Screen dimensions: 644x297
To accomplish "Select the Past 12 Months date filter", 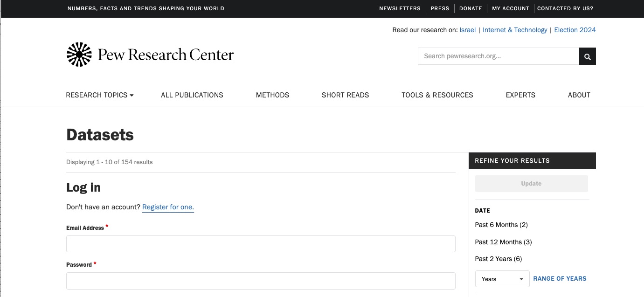I will pos(503,242).
